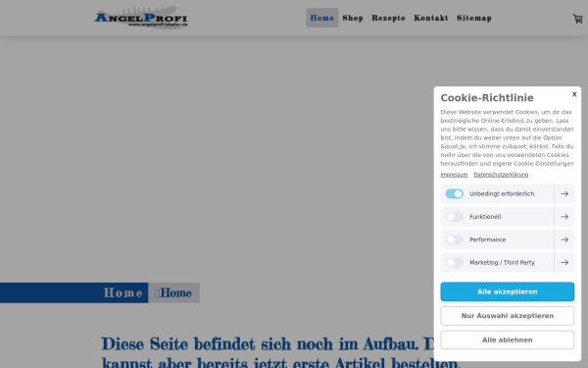Click the AngelProfi logo

(x=141, y=18)
